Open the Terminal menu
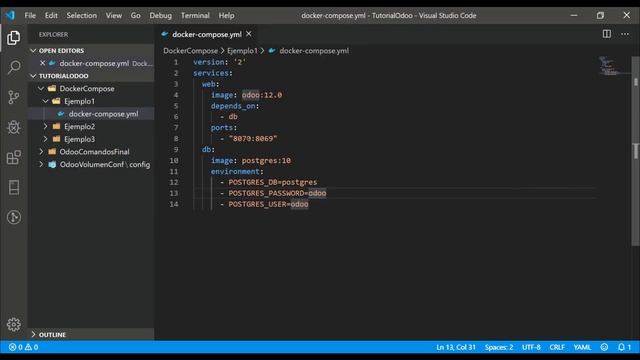 (x=195, y=16)
